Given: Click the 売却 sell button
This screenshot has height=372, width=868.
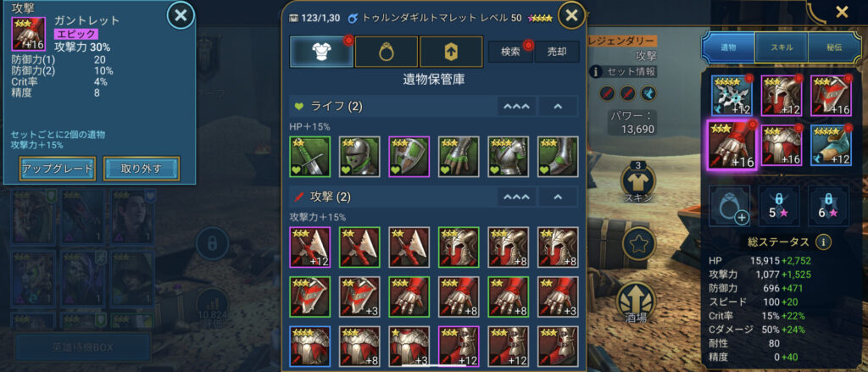Looking at the screenshot, I should (557, 52).
